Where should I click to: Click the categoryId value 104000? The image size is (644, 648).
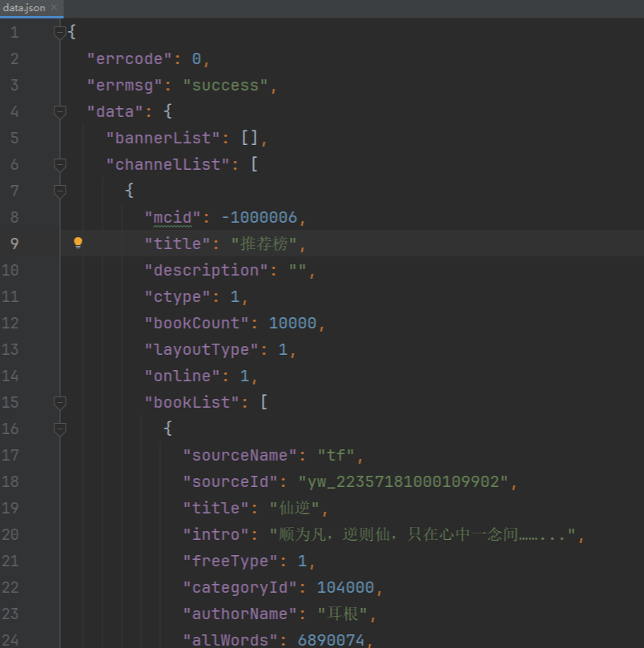(345, 588)
